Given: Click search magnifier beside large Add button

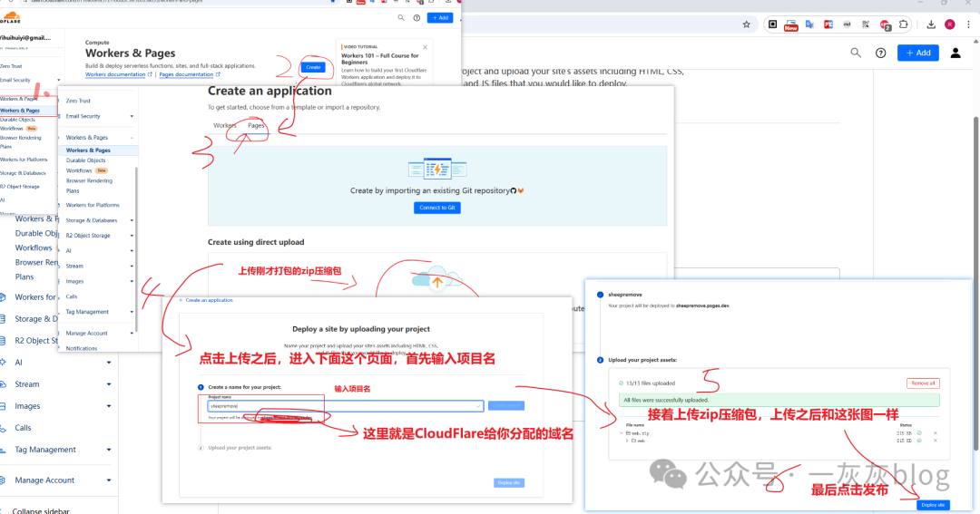Looking at the screenshot, I should click(856, 53).
